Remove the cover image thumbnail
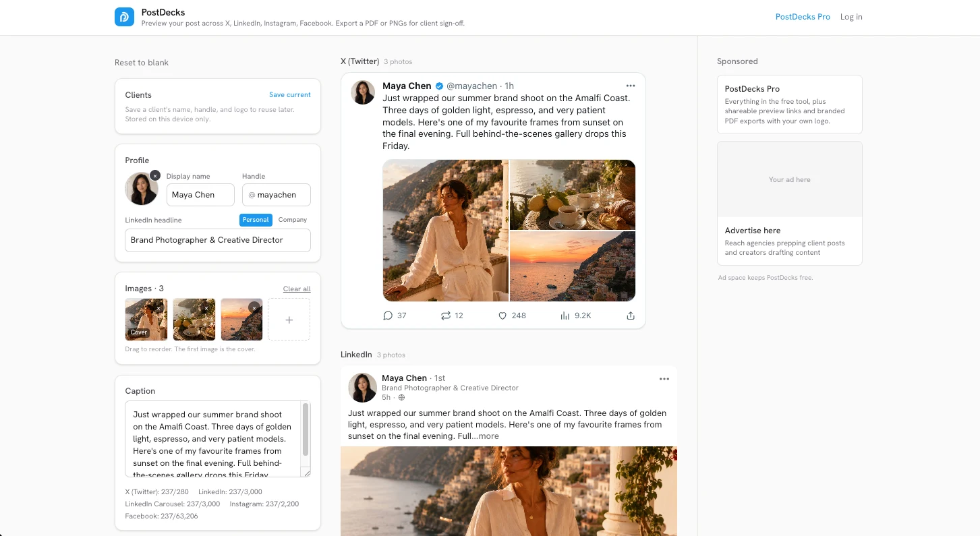Screen dimensions: 980x536 158,307
